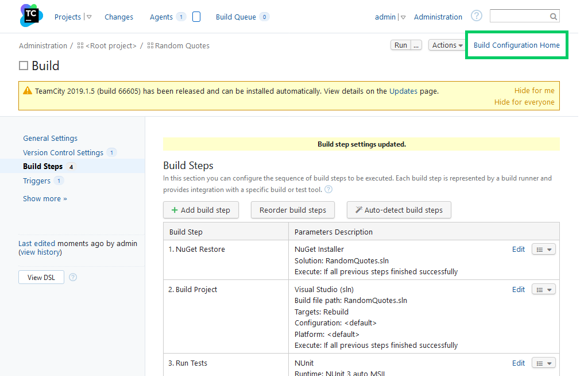This screenshot has width=588, height=376.
Task: Open the Updates page link
Action: coord(403,91)
